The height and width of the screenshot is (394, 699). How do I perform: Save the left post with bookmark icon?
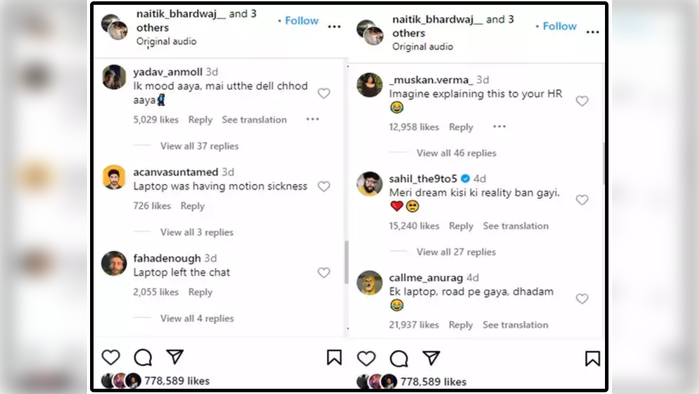334,357
